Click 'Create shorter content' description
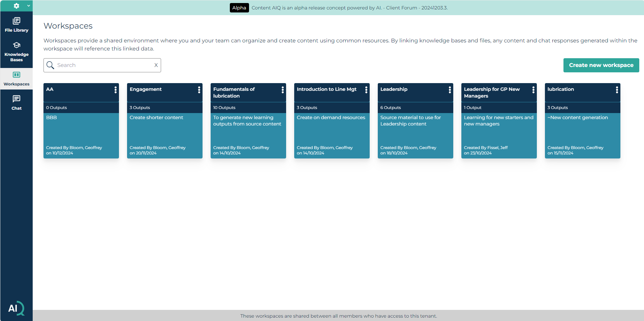 coord(156,117)
